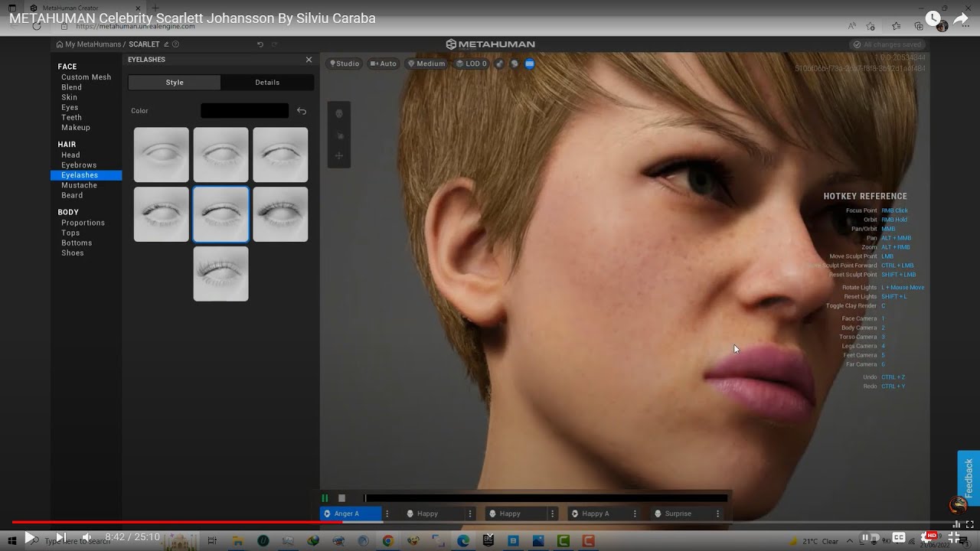Open Beard in the Hair section
This screenshot has height=551, width=980.
click(x=72, y=195)
